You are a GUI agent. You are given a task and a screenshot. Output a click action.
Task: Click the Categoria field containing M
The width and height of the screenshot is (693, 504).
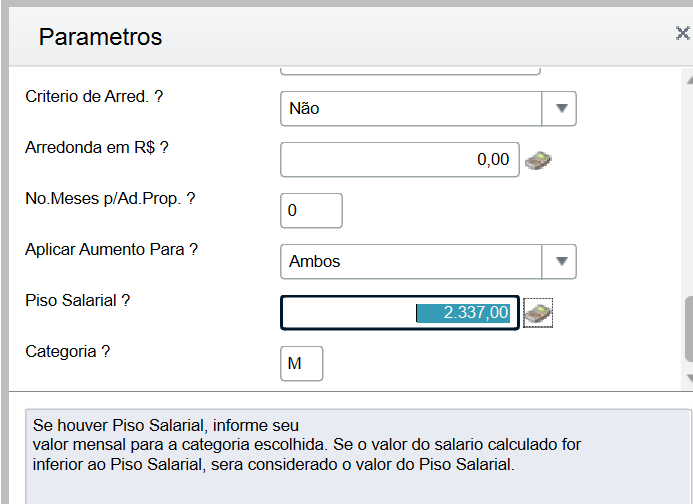coord(301,364)
